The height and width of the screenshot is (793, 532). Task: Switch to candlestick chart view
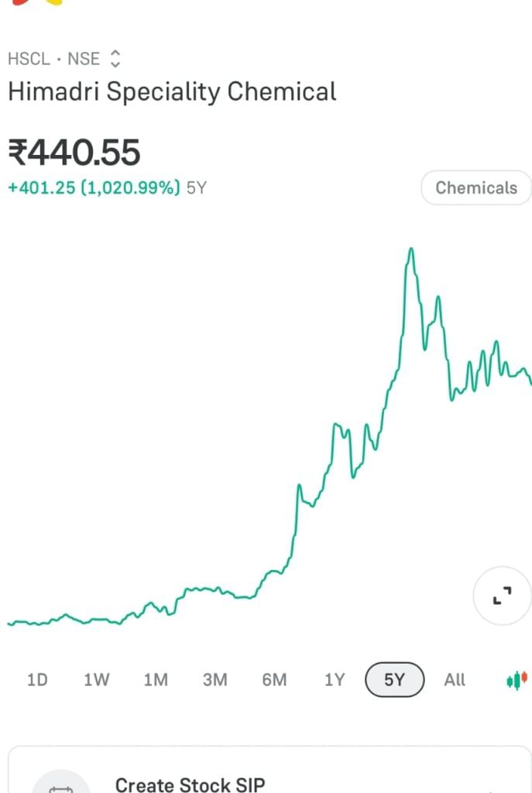coord(517,680)
